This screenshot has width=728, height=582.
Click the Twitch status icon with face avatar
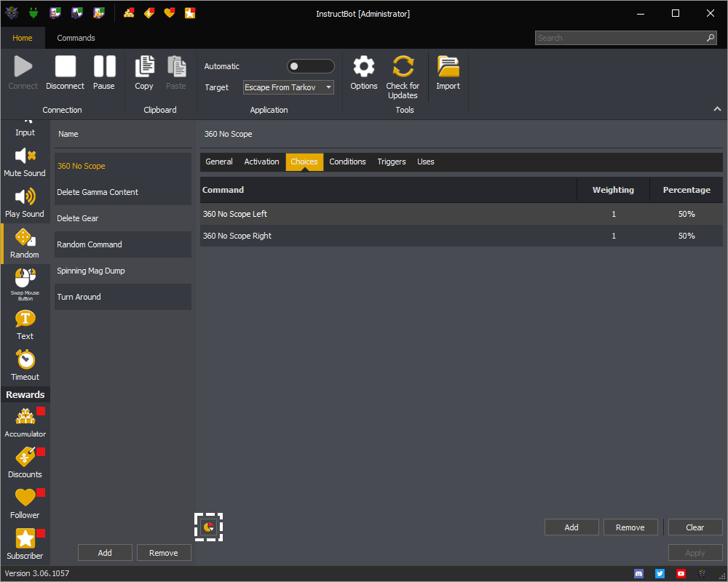pyautogui.click(x=55, y=13)
